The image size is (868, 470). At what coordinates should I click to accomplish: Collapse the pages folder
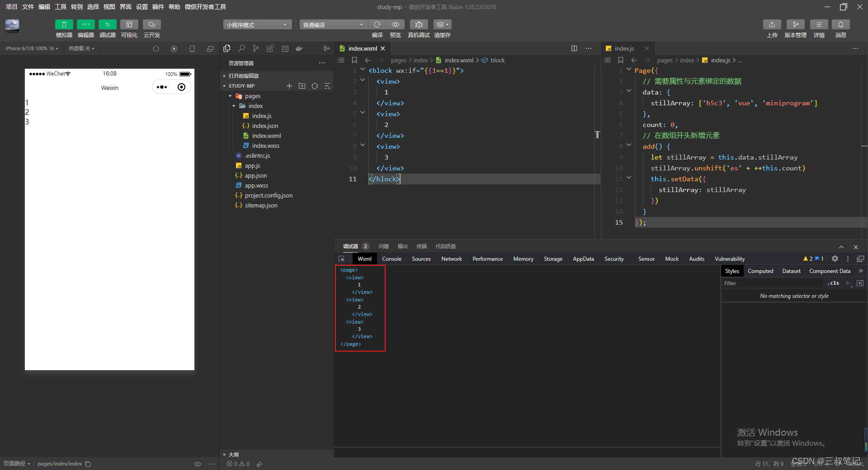coord(252,96)
